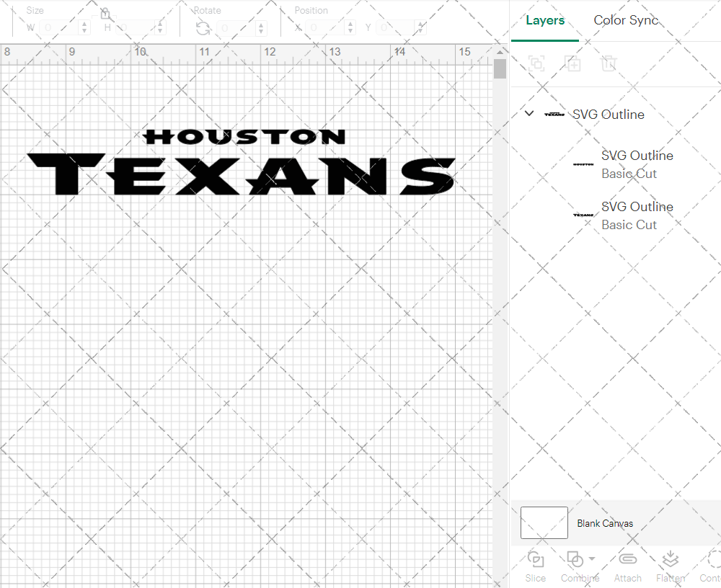Viewport: 721px width, 588px height.
Task: Click the Rotate reset icon
Action: pyautogui.click(x=203, y=26)
